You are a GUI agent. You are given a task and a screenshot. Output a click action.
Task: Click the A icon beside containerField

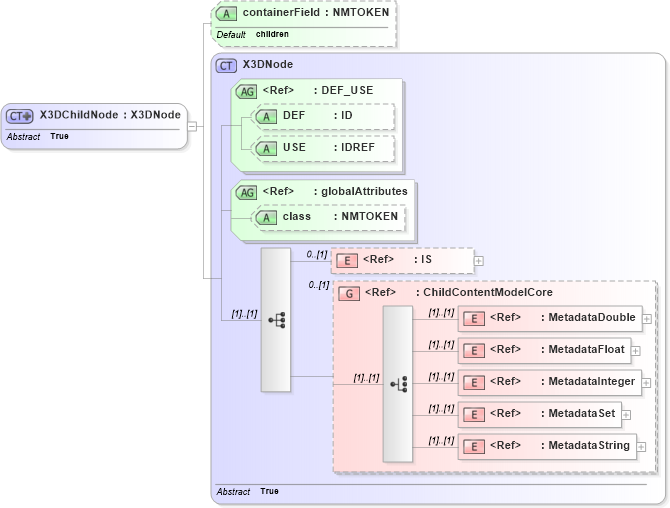226,14
